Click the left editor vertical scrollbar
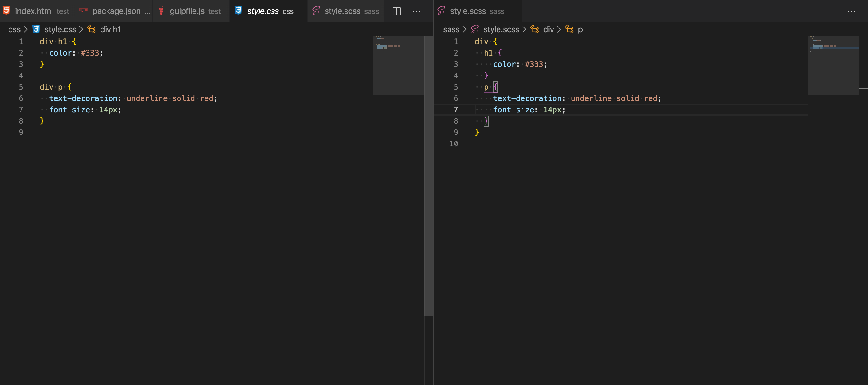 pos(428,175)
